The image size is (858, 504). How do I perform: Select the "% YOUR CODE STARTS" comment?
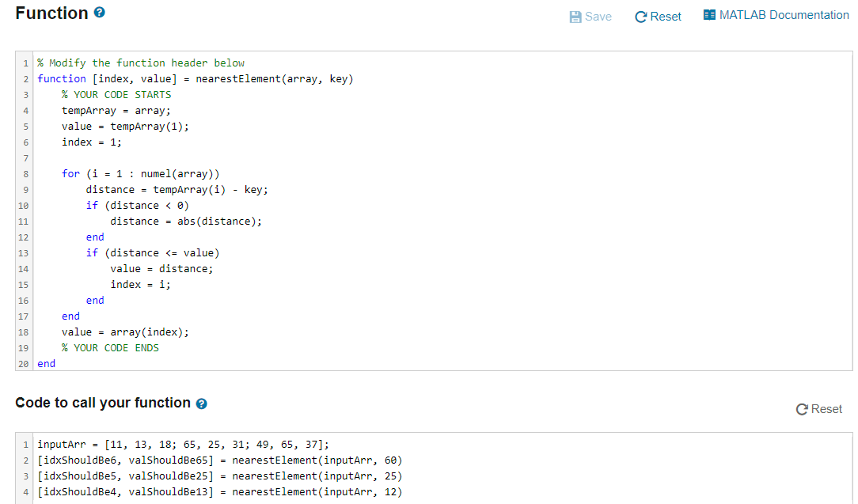116,94
